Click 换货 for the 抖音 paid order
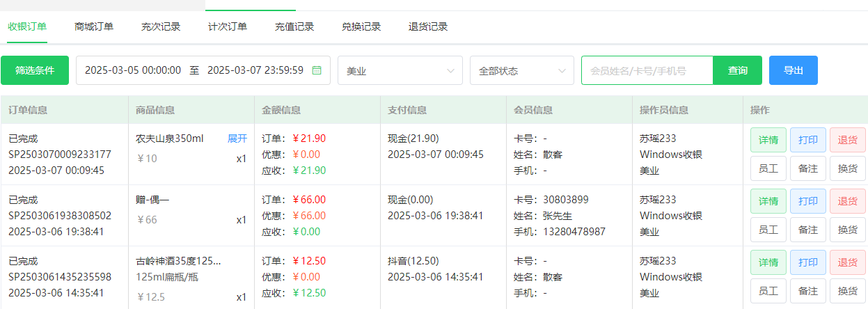Image resolution: width=868 pixels, height=309 pixels. coord(848,291)
